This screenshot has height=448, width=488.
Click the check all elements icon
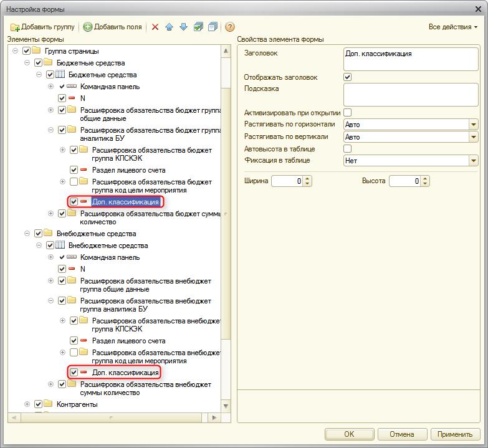198,27
